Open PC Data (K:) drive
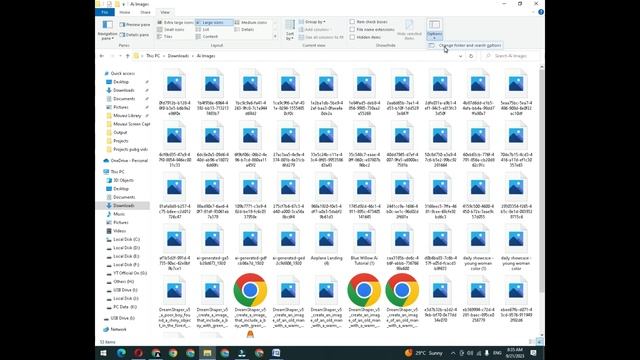640x360 pixels. point(124,307)
